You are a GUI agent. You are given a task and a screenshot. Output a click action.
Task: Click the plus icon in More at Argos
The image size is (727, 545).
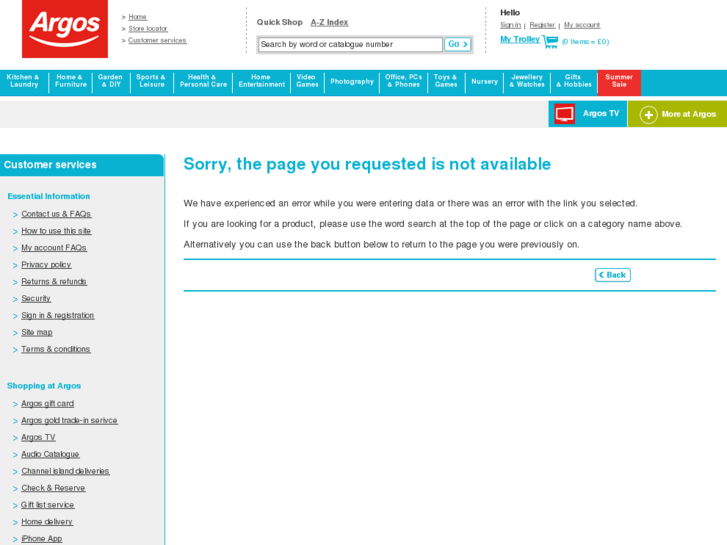pos(648,115)
